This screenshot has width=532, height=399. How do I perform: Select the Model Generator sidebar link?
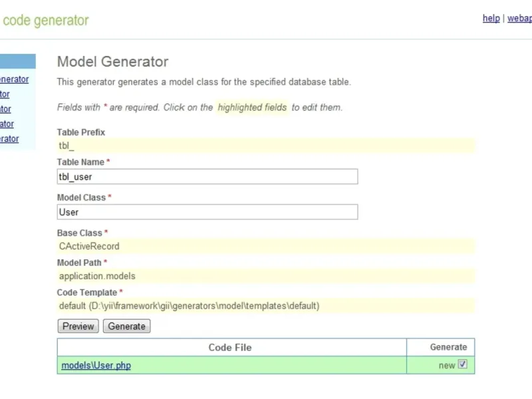[7, 124]
